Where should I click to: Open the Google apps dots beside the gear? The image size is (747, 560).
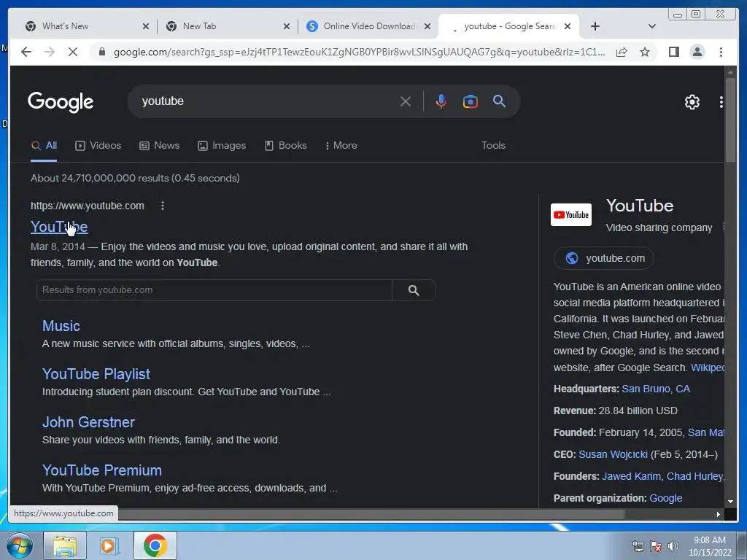[x=721, y=102]
